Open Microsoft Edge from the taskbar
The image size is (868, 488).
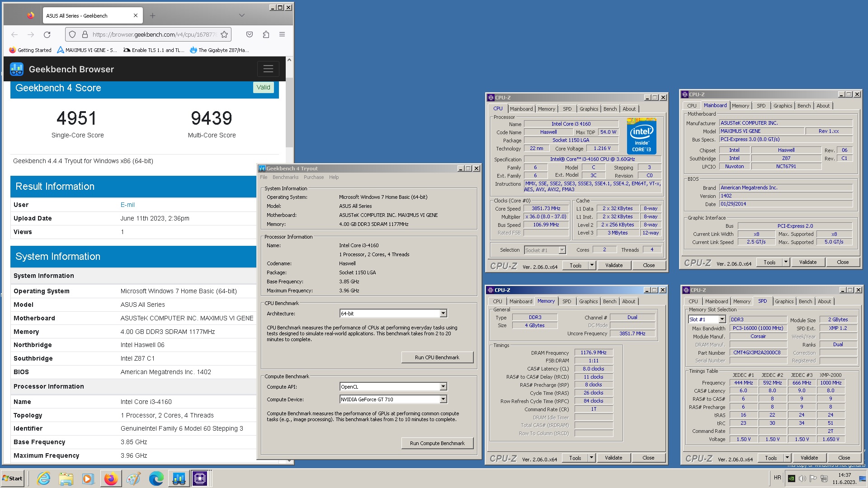pyautogui.click(x=156, y=479)
